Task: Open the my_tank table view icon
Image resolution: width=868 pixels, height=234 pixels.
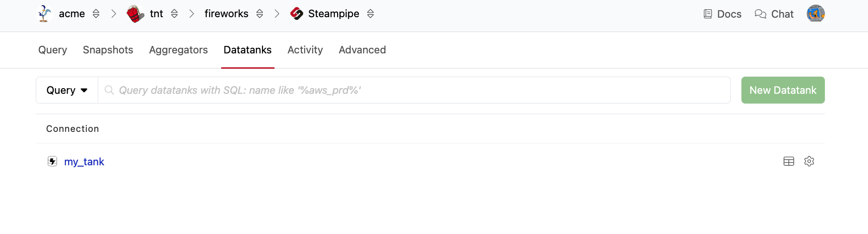Action: (x=789, y=161)
